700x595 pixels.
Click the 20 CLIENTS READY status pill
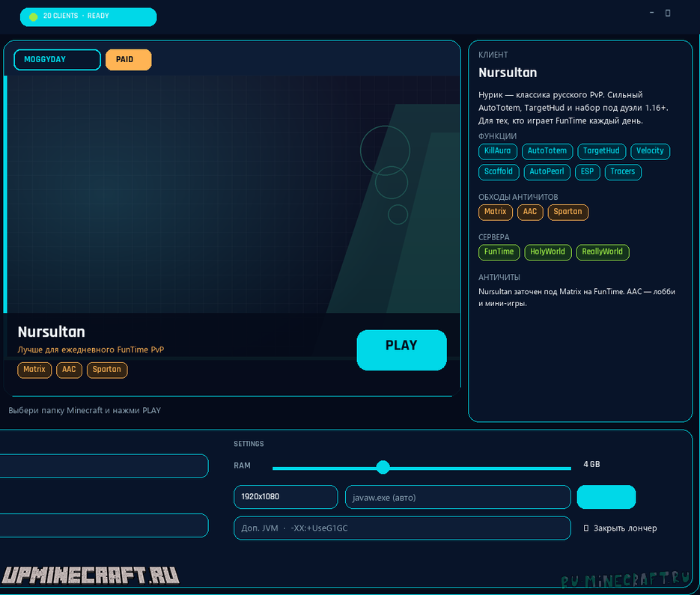[x=88, y=16]
